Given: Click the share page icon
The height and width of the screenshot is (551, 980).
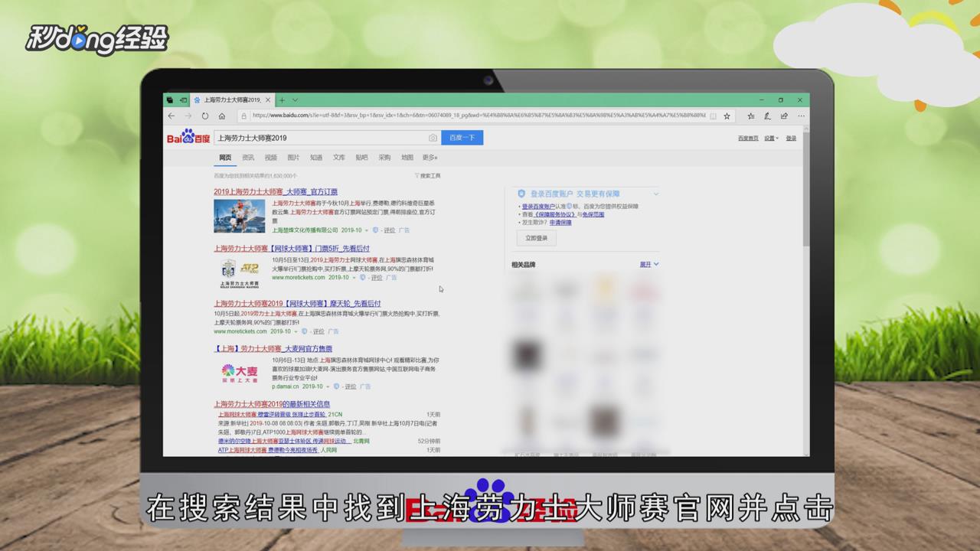Looking at the screenshot, I should pyautogui.click(x=784, y=116).
